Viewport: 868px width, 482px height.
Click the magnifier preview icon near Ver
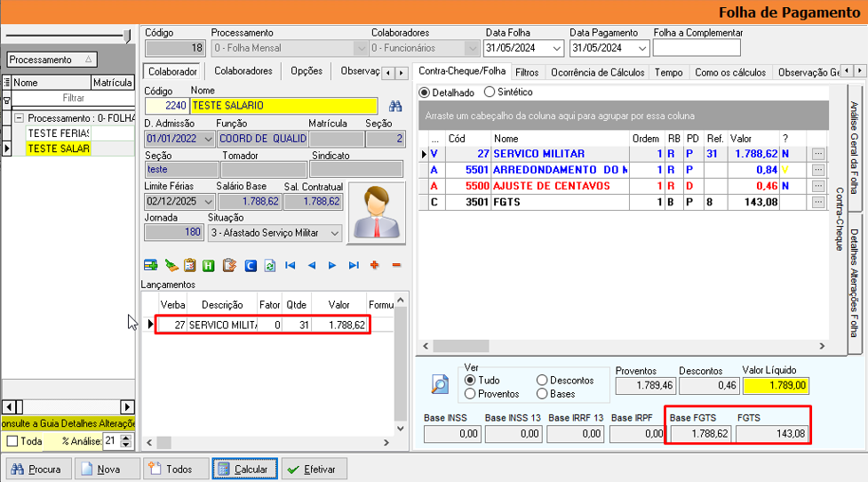440,383
